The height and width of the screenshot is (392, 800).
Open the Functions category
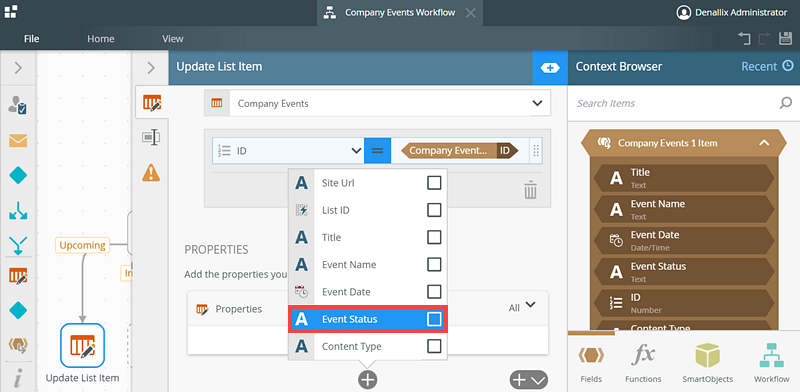pos(643,363)
